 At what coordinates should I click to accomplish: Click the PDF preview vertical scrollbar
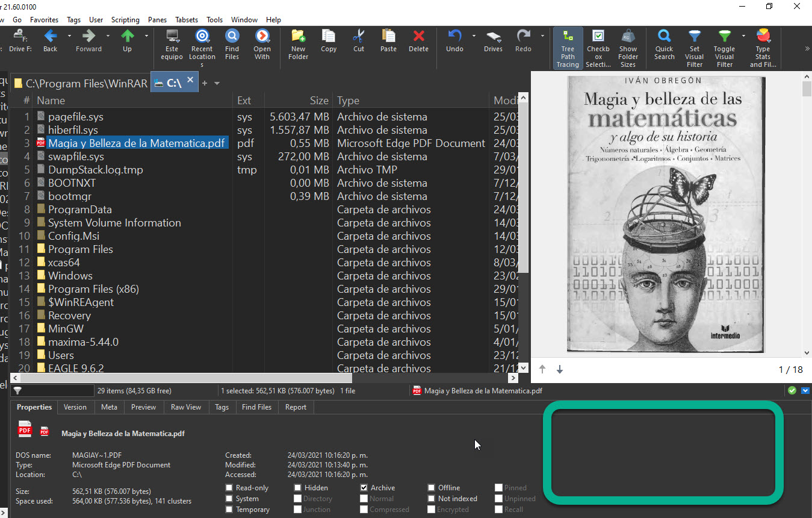[x=807, y=89]
